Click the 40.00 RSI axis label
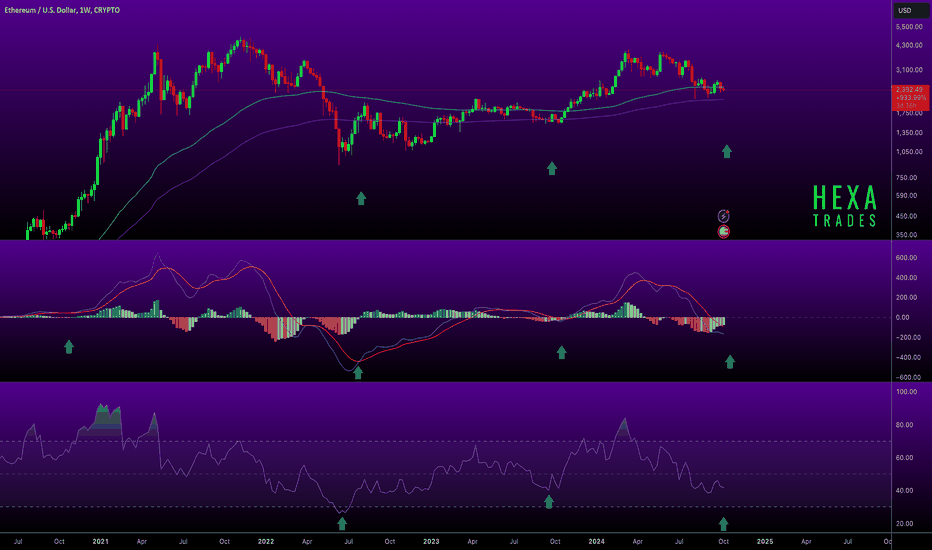 click(x=904, y=491)
